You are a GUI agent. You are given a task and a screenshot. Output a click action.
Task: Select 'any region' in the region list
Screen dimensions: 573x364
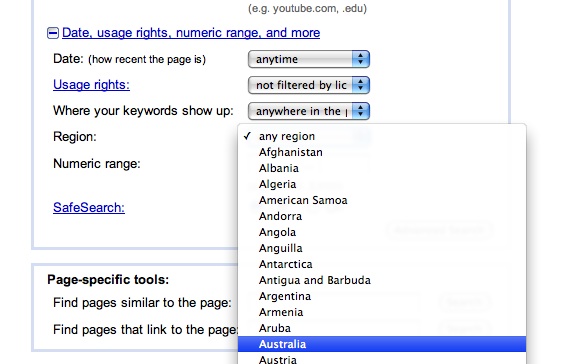382,136
